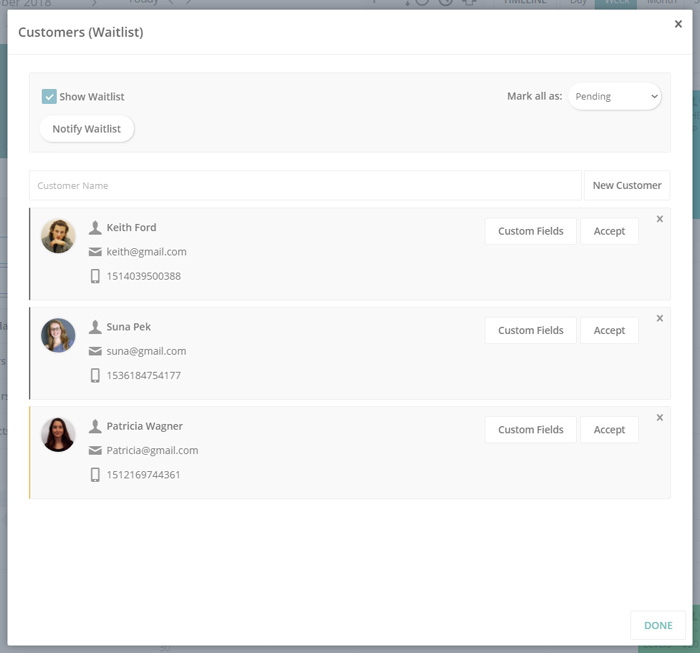Click the email suna@gmail.com

point(146,352)
